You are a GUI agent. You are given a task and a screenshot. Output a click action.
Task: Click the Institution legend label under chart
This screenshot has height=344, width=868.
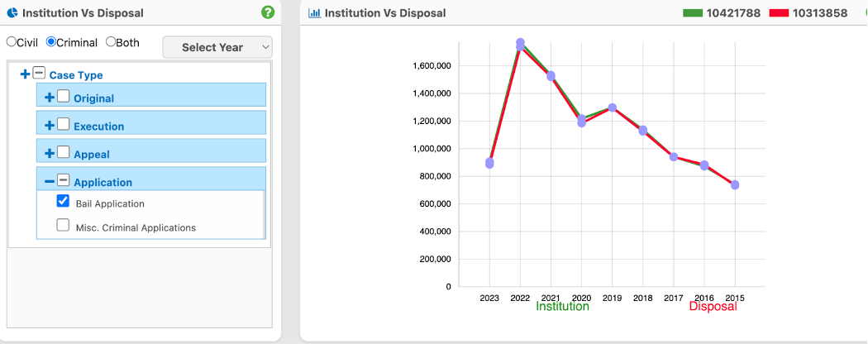[562, 307]
